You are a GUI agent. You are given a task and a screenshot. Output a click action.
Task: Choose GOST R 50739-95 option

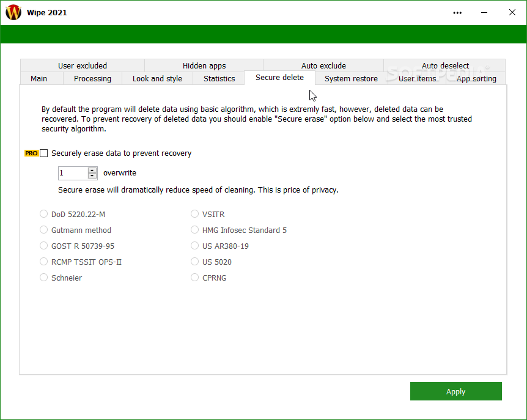coord(77,246)
